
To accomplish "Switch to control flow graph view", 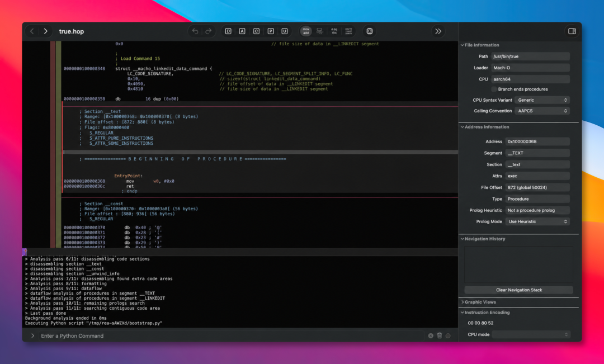I will click(320, 31).
